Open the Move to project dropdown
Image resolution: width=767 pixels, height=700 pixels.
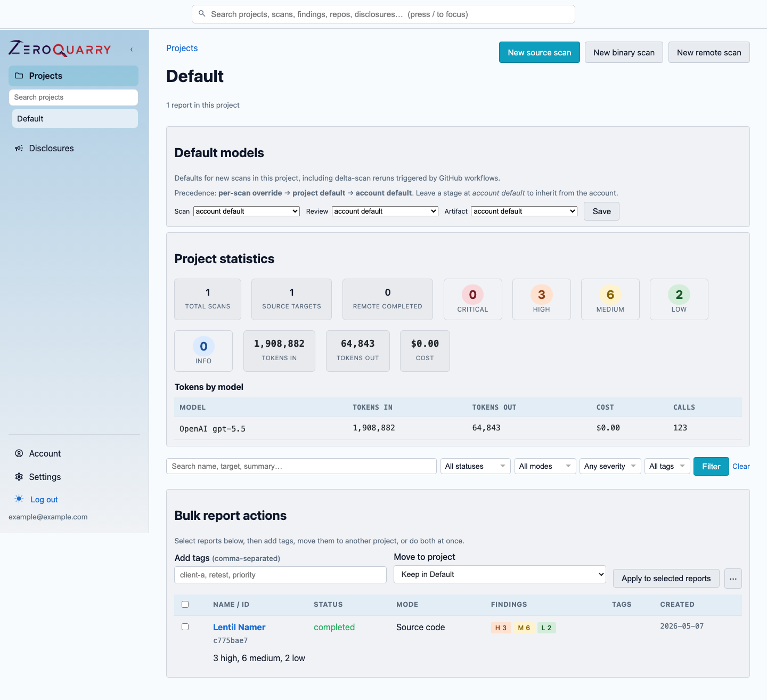pos(500,574)
